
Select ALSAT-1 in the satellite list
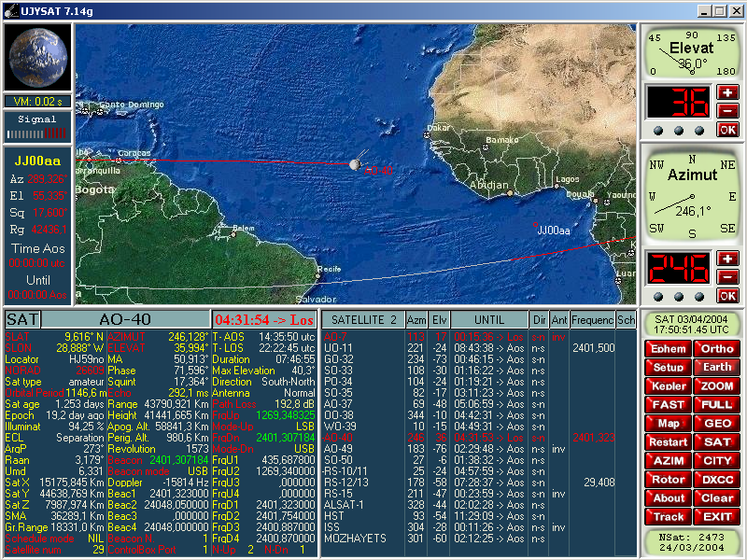[x=479, y=505]
